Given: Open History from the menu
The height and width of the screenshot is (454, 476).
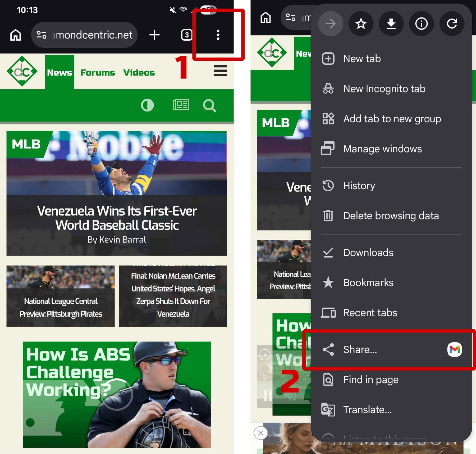Looking at the screenshot, I should click(359, 186).
